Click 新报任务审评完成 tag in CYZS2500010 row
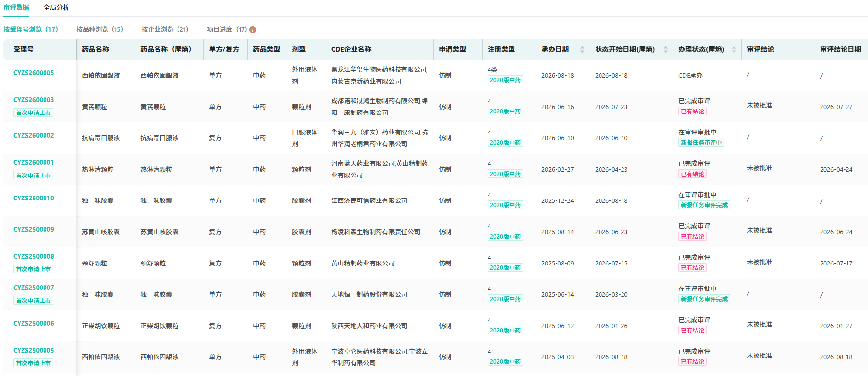 [704, 205]
